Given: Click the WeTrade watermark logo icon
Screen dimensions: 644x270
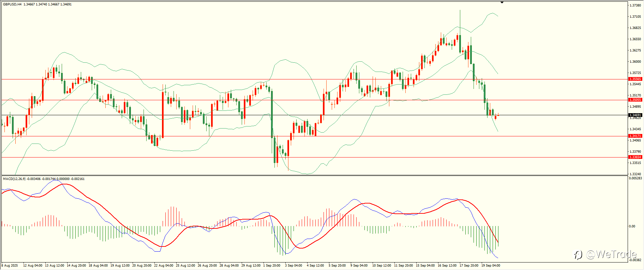Looking at the screenshot, I should [x=578, y=255].
